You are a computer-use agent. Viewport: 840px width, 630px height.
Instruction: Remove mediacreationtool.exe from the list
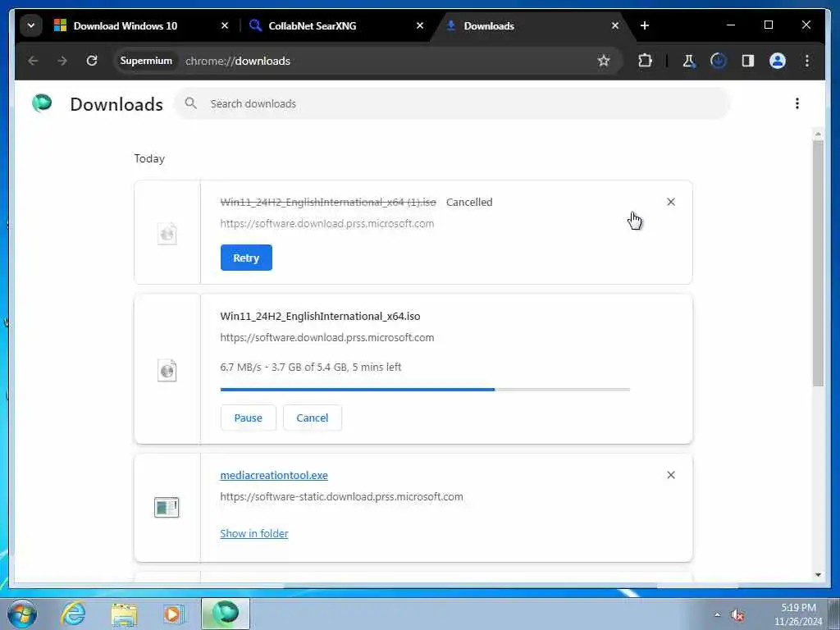click(x=671, y=475)
